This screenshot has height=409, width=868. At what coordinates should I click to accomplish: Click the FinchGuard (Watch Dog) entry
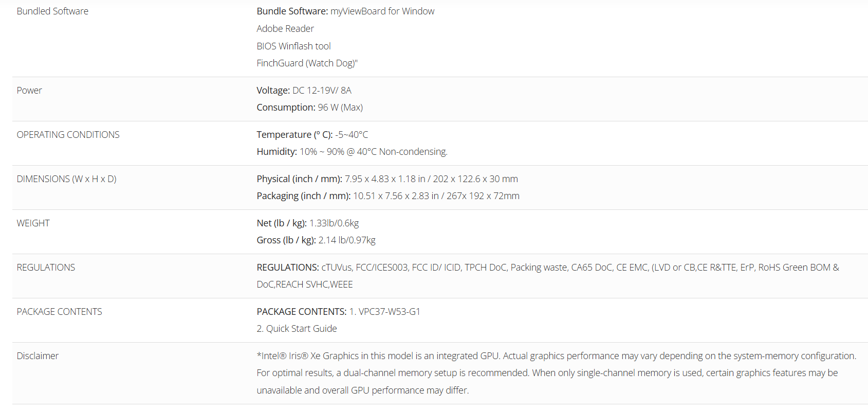point(307,63)
